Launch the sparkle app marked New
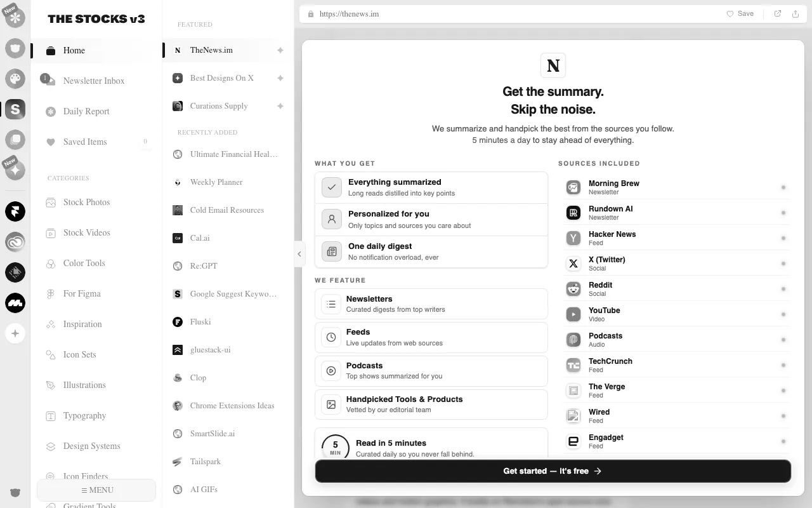 pyautogui.click(x=15, y=170)
